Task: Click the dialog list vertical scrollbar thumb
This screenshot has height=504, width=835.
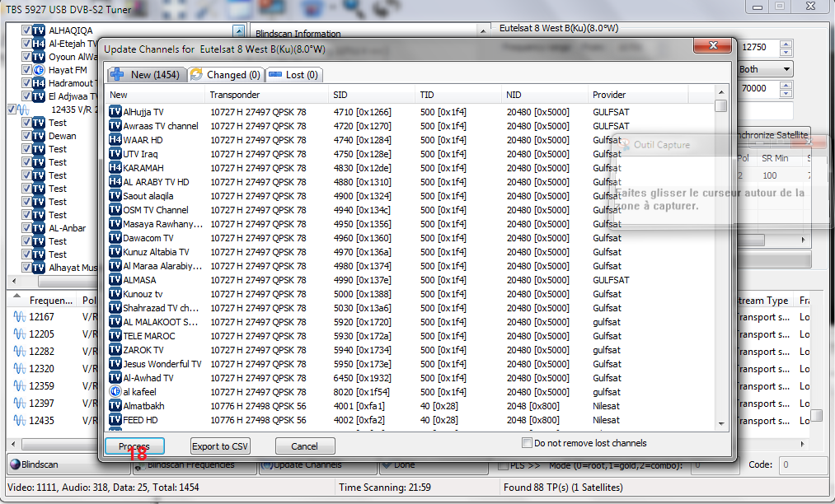Action: pos(721,105)
